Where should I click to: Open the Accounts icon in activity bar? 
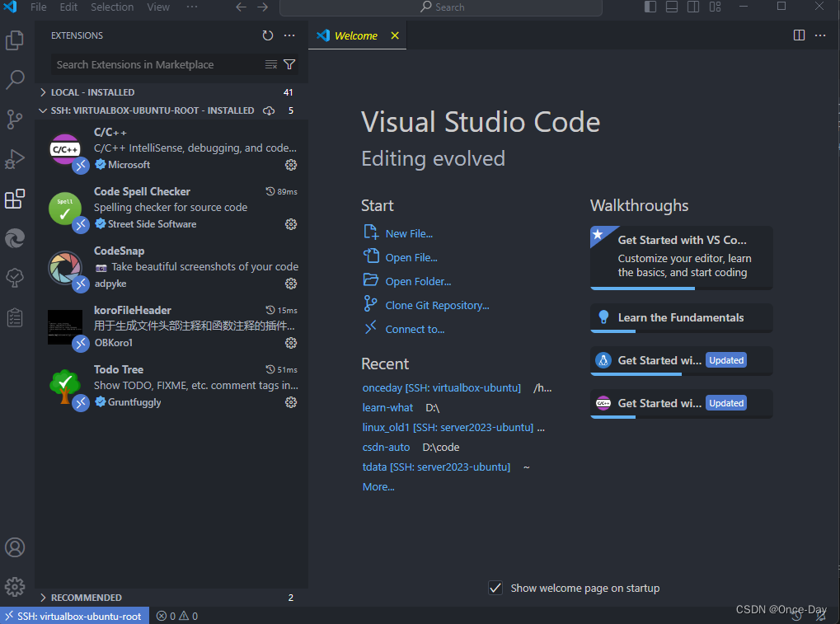point(15,547)
